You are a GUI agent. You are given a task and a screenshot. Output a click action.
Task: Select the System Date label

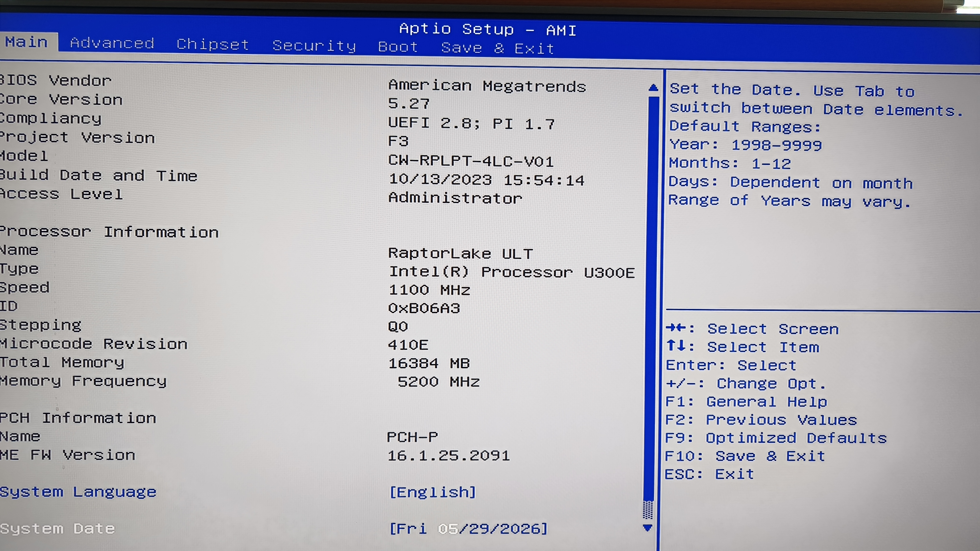point(57,529)
